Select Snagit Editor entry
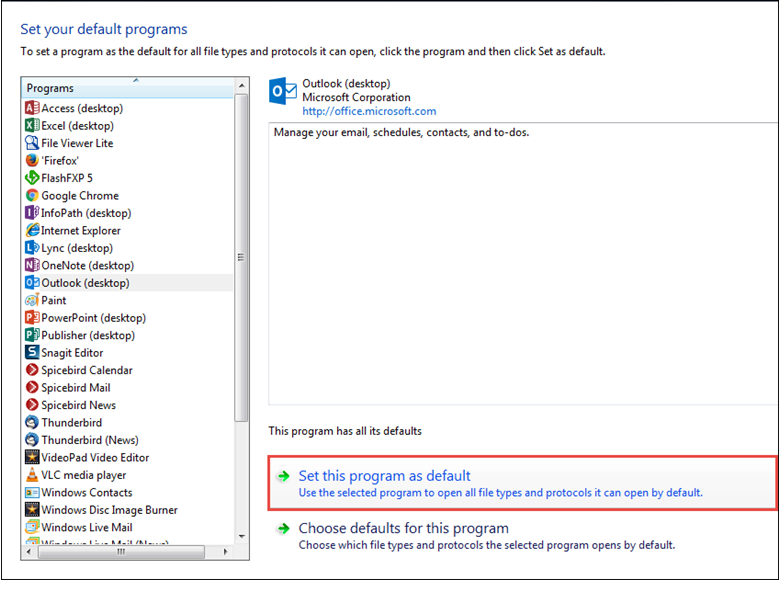This screenshot has width=781, height=595. coord(72,352)
